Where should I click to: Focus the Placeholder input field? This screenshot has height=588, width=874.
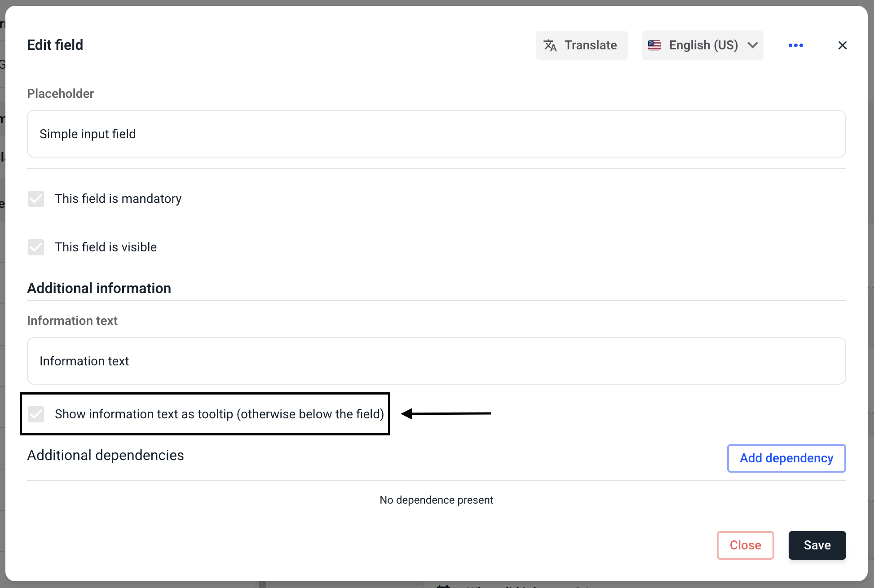pyautogui.click(x=436, y=134)
